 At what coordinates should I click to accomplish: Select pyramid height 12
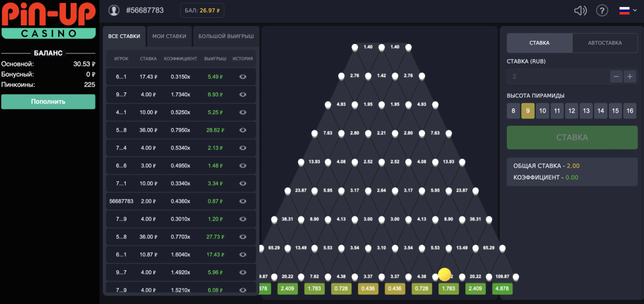pos(572,111)
